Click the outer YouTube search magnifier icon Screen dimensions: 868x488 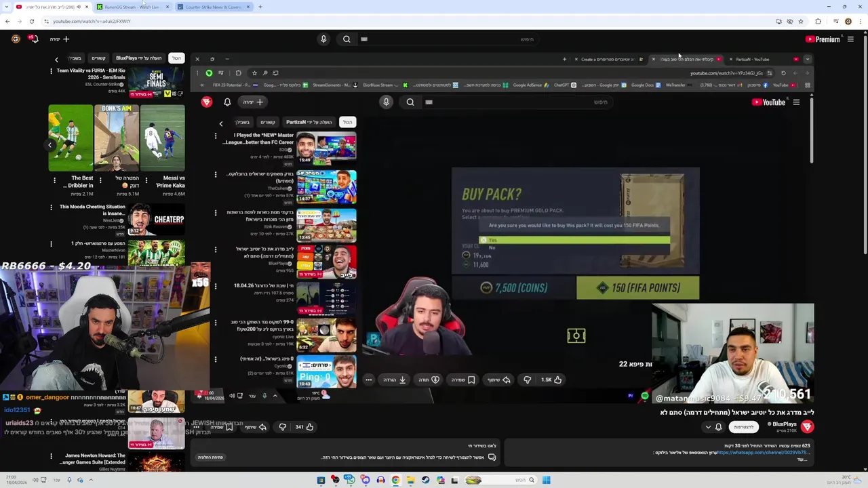(347, 39)
